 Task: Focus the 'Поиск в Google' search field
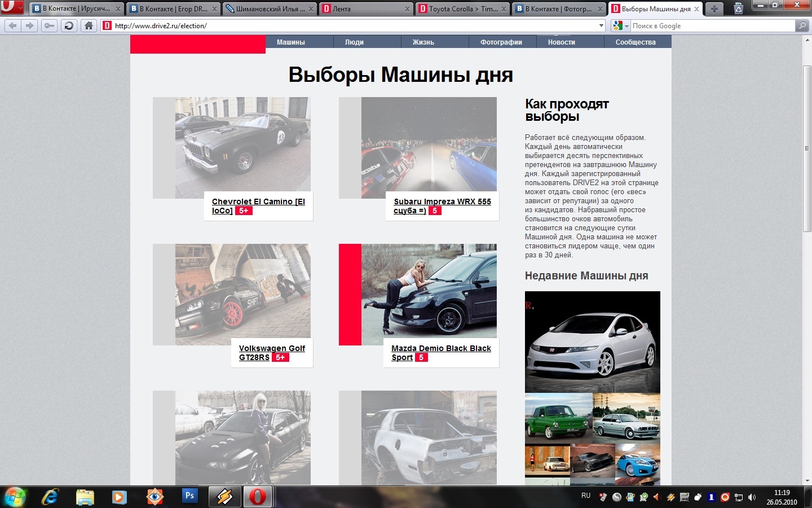point(713,25)
